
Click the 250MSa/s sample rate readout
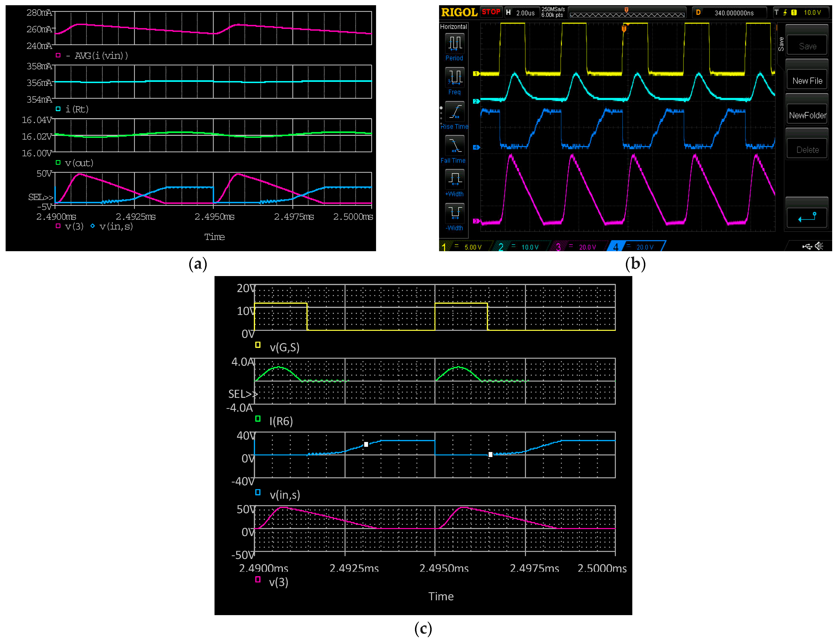pos(553,9)
